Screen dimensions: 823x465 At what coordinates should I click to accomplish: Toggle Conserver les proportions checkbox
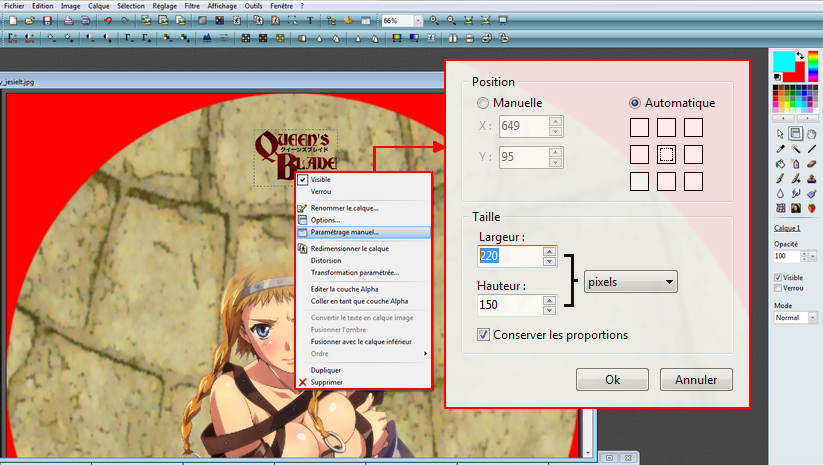(483, 334)
